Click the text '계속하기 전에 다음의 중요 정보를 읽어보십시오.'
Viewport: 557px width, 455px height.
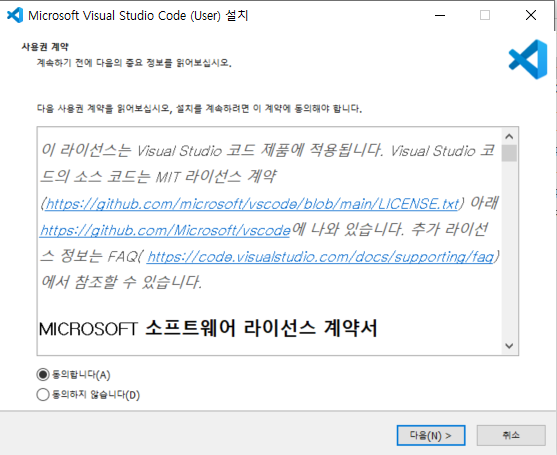click(x=134, y=63)
